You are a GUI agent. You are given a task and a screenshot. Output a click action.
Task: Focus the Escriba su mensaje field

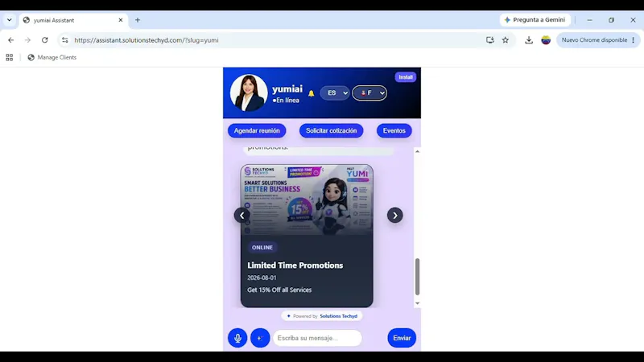[317, 338]
